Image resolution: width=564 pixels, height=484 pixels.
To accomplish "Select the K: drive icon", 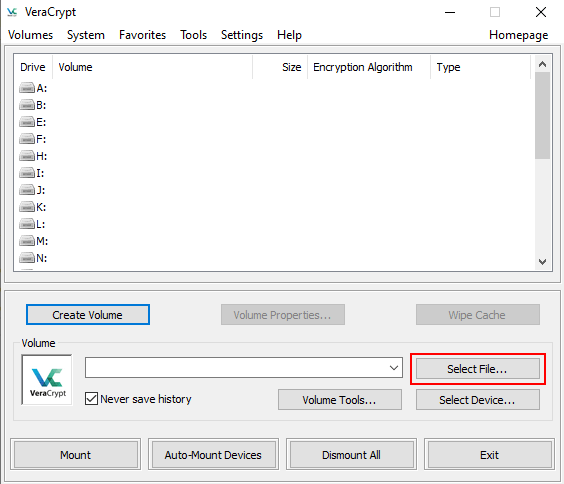I will pyautogui.click(x=27, y=207).
